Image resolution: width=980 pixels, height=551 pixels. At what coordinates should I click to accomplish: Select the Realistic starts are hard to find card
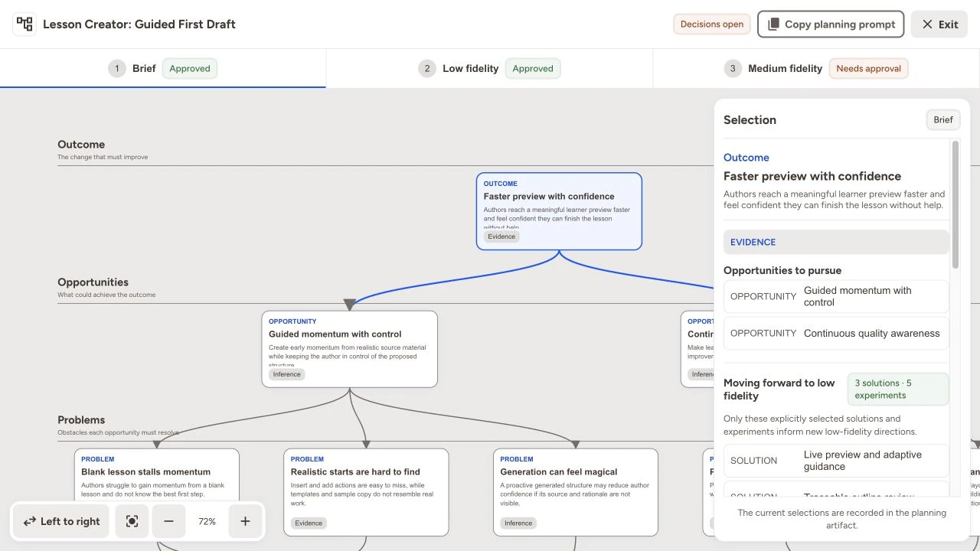coord(366,492)
